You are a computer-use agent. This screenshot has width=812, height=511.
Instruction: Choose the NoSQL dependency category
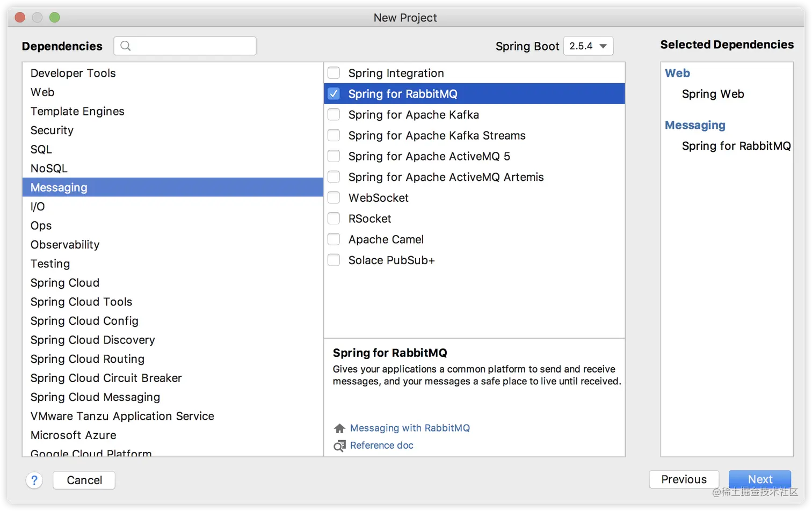(49, 169)
